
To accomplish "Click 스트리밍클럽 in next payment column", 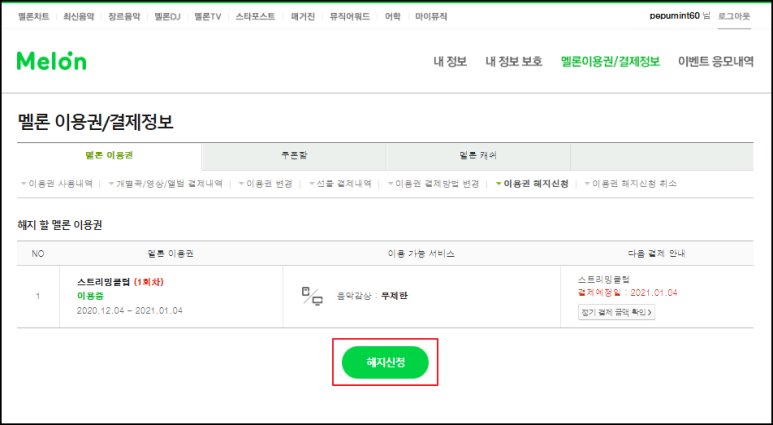I will [603, 280].
